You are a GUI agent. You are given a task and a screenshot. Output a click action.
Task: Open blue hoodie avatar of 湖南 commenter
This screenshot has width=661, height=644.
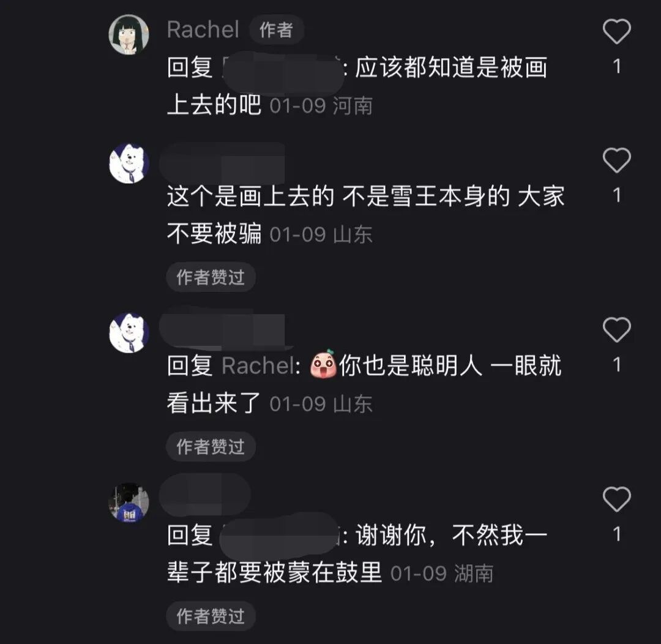(129, 503)
